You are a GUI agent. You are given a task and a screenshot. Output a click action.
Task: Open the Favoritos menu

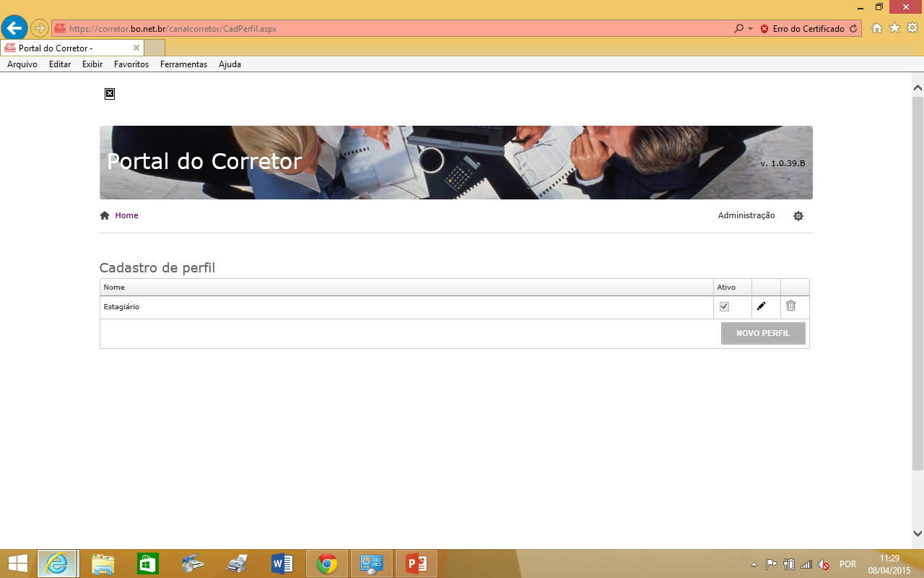tap(131, 64)
